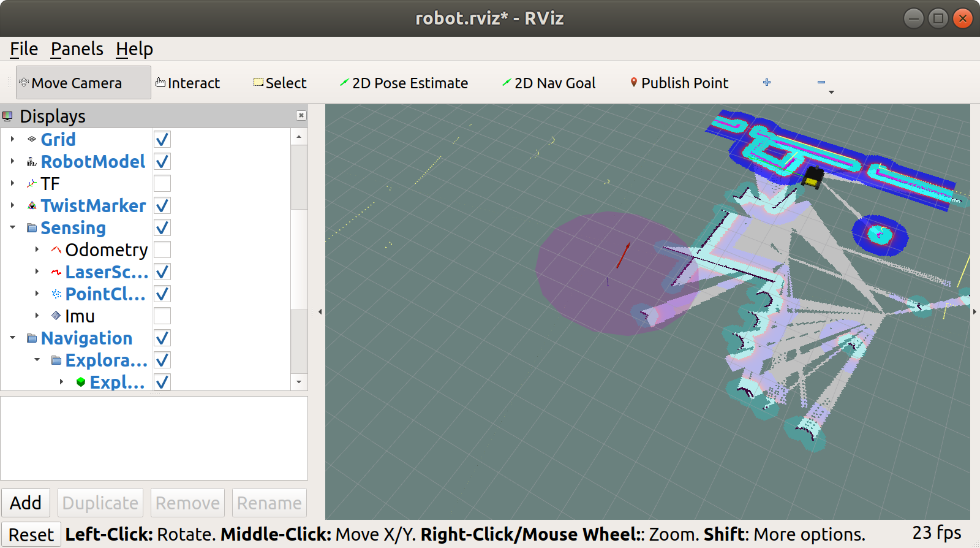Choose the Select tool
Image resolution: width=980 pixels, height=548 pixels.
pos(280,83)
